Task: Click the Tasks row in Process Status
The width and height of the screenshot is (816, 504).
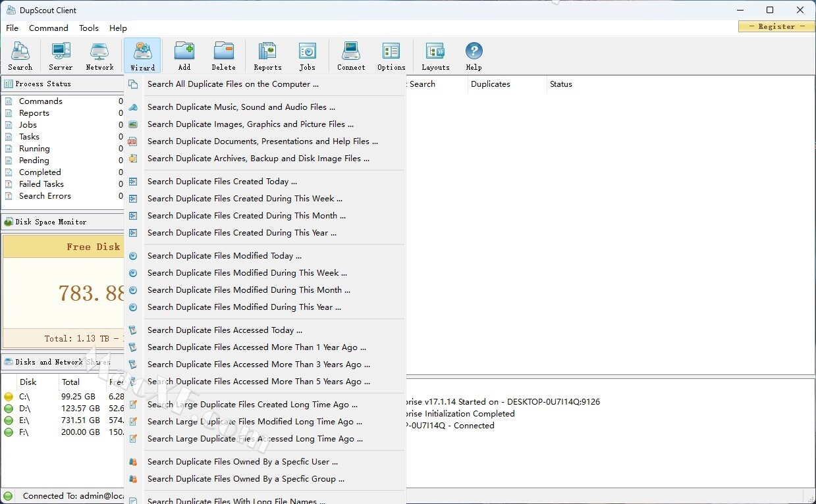Action: [x=63, y=137]
